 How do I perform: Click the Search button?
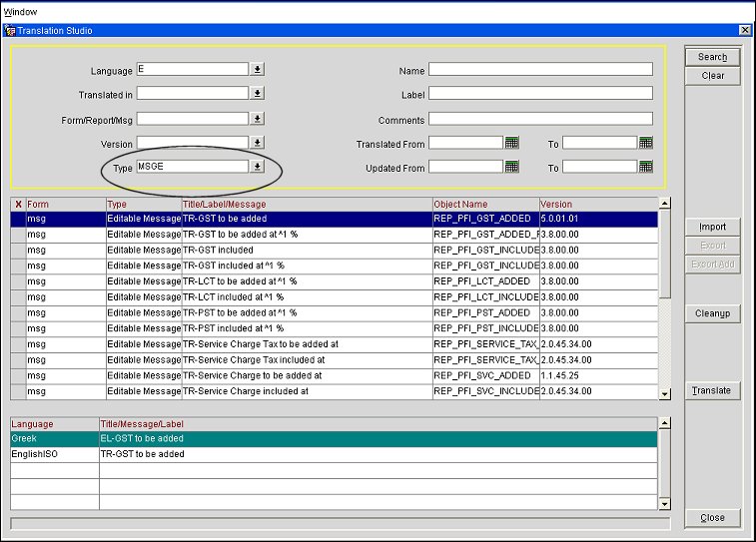click(712, 57)
